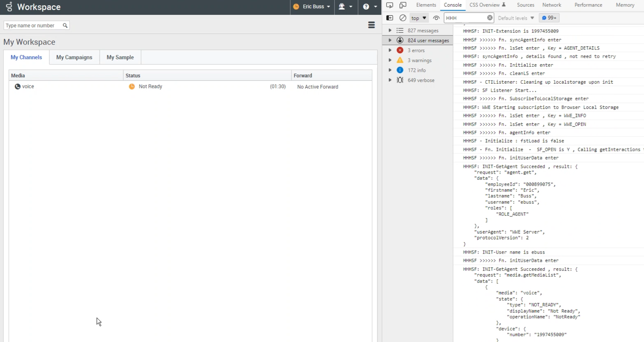Open the Eric Buss user dropdown
The width and height of the screenshot is (644, 342).
[x=312, y=7]
